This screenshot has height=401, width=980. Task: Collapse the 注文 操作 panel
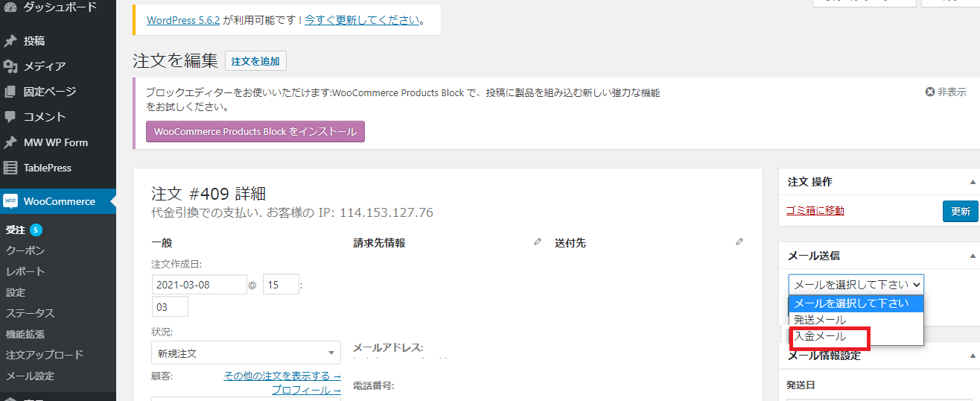[x=972, y=182]
